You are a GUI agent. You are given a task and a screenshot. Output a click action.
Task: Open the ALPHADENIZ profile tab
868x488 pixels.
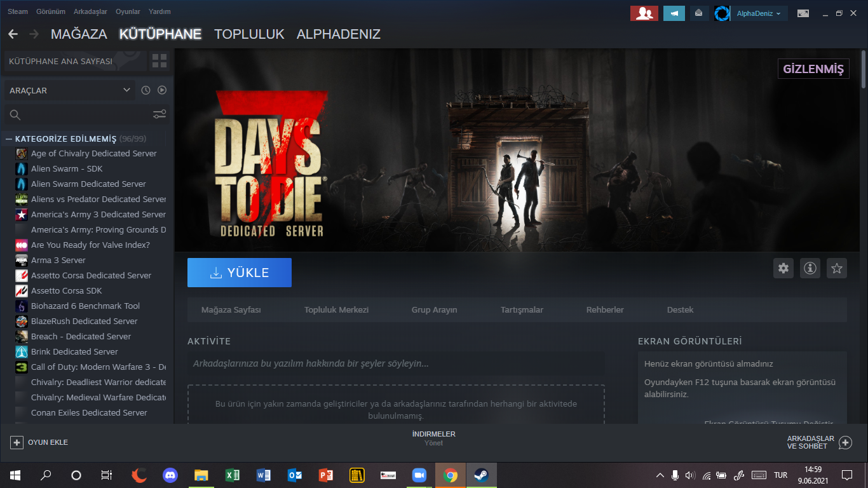pyautogui.click(x=339, y=34)
